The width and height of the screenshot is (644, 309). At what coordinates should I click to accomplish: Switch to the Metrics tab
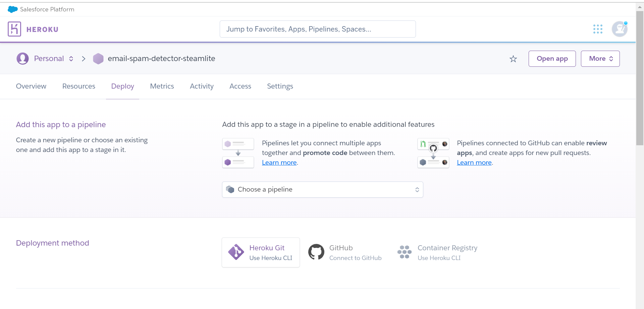point(162,86)
